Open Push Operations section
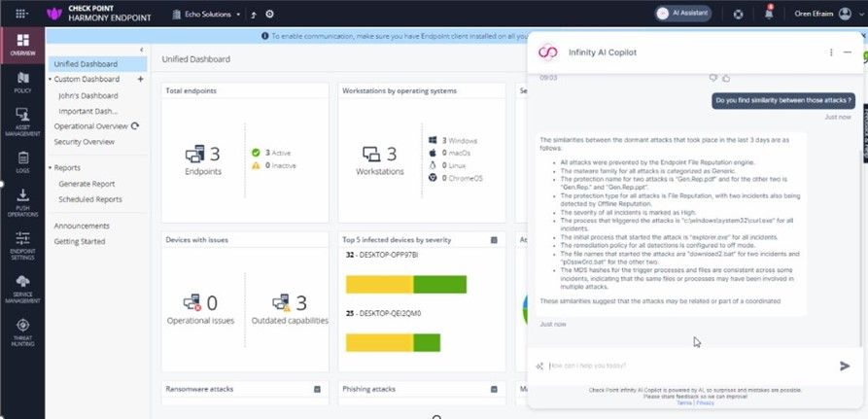This screenshot has height=419, width=868. [x=22, y=202]
